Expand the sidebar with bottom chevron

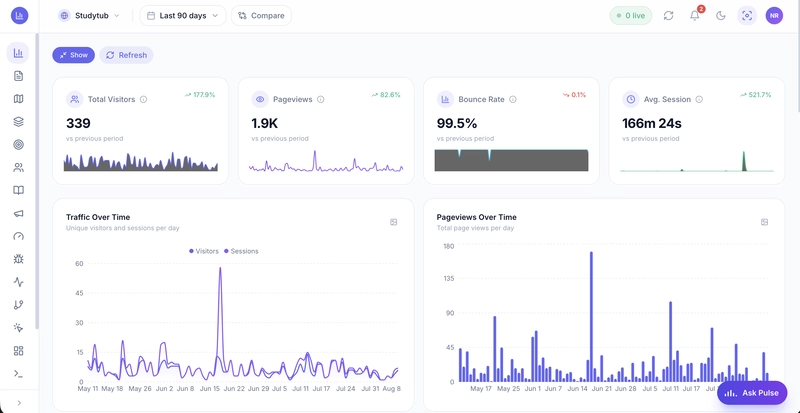(x=19, y=403)
